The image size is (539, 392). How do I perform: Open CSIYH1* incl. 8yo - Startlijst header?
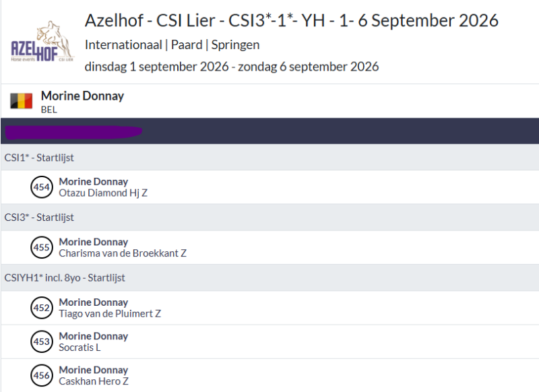pyautogui.click(x=270, y=277)
